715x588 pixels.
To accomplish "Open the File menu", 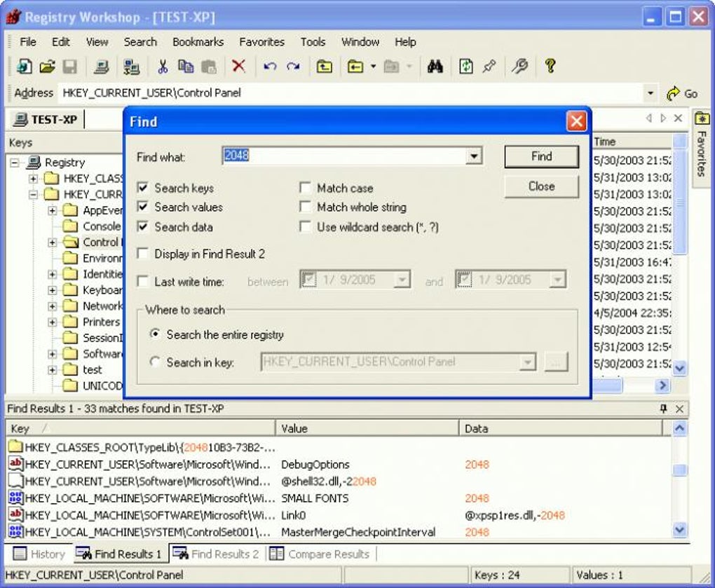I will pyautogui.click(x=28, y=42).
